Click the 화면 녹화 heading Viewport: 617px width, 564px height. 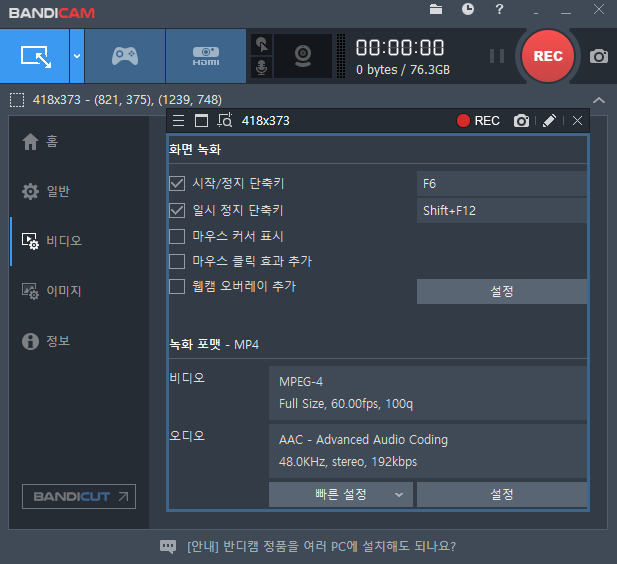tap(195, 150)
